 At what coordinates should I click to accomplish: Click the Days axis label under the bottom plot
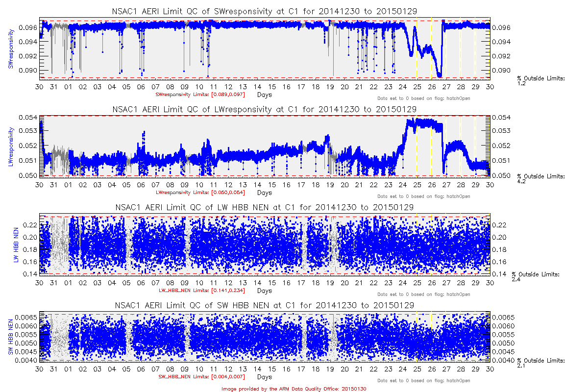pos(264,377)
